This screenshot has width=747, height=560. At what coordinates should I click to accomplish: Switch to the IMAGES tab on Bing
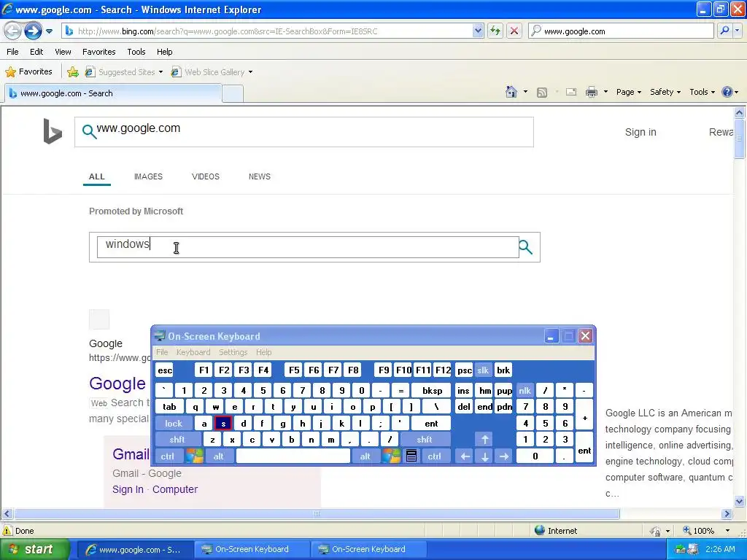(x=148, y=176)
